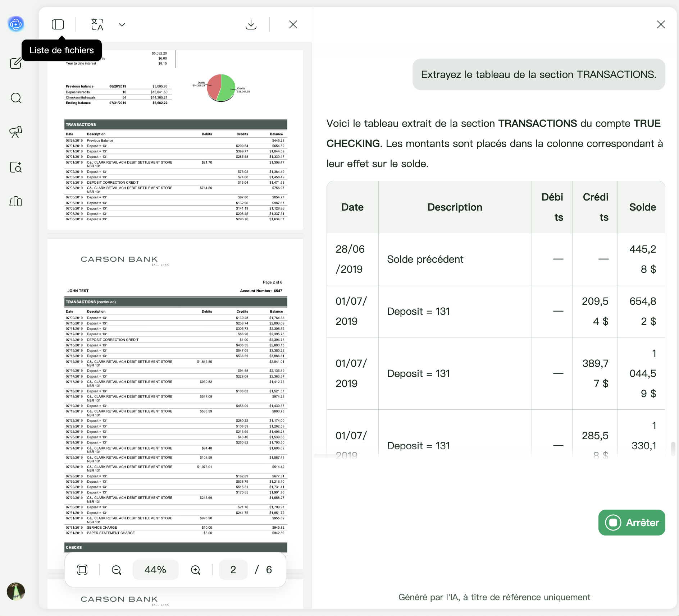Zoom in the PDF document
679x616 pixels.
pyautogui.click(x=196, y=570)
